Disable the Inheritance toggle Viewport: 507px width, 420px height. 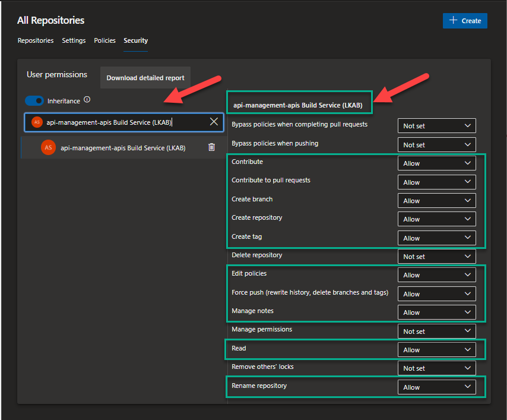click(x=34, y=100)
